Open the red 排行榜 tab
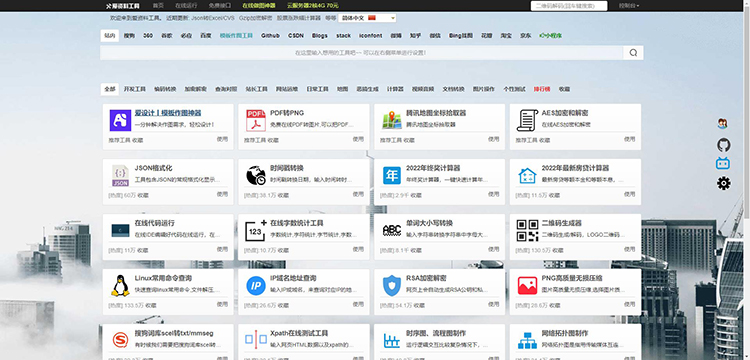Image resolution: width=750 pixels, height=360 pixels. 542,89
